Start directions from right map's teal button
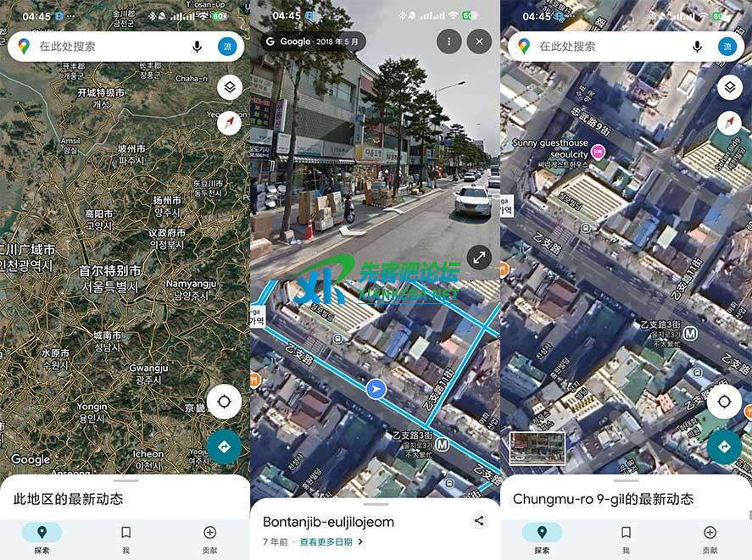Screen dimensions: 752x560 (724, 446)
